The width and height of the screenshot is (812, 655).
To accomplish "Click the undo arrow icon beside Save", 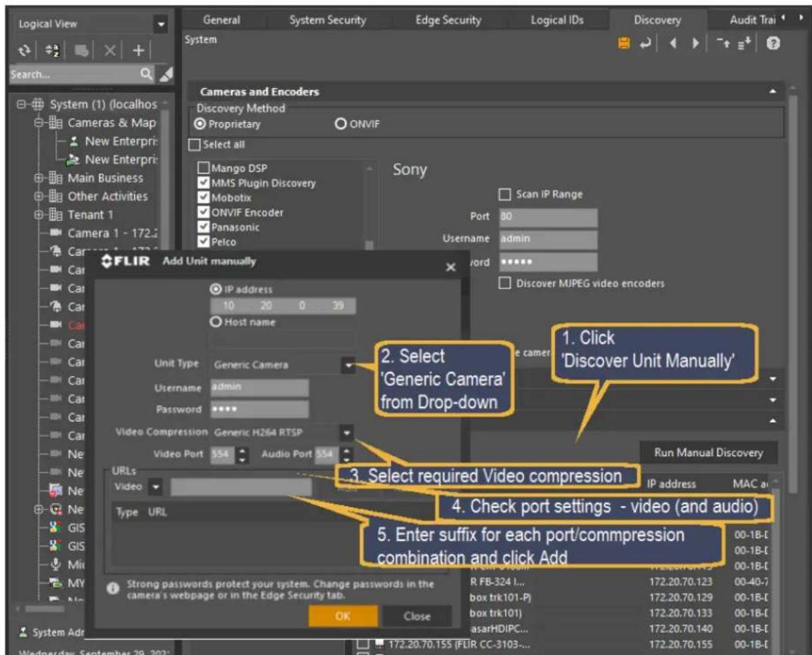I will click(645, 44).
